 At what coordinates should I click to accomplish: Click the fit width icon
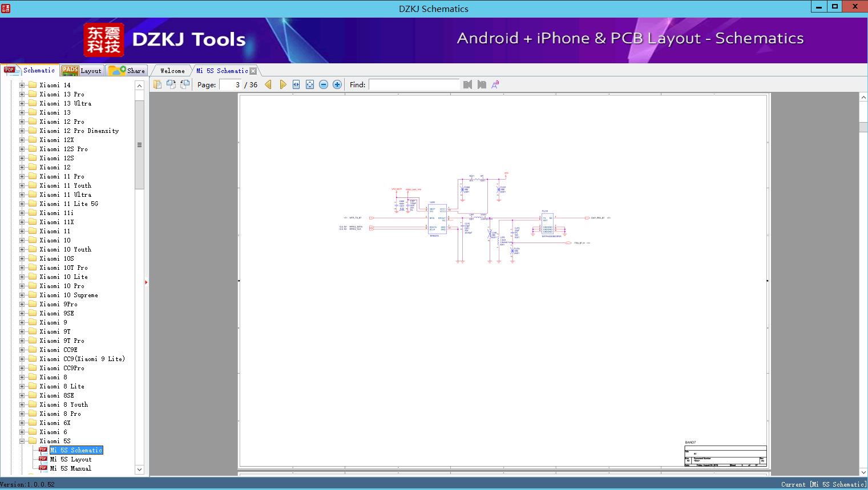point(296,84)
